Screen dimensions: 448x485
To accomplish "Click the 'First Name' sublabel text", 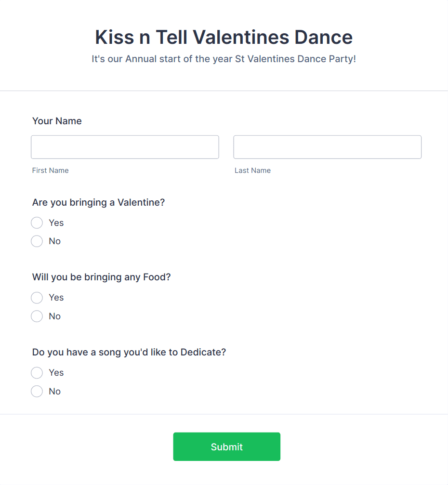I will [51, 170].
